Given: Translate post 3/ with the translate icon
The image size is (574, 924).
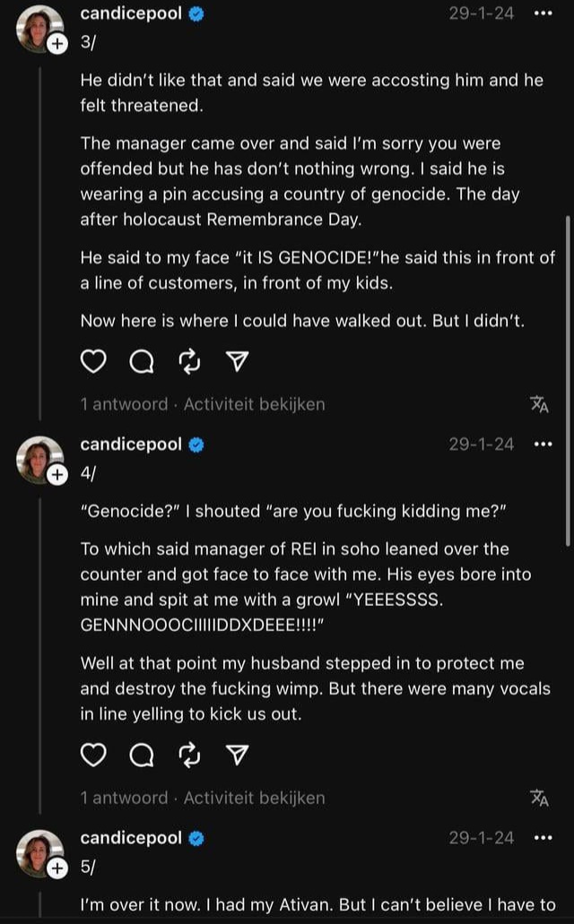Looking at the screenshot, I should (x=539, y=404).
